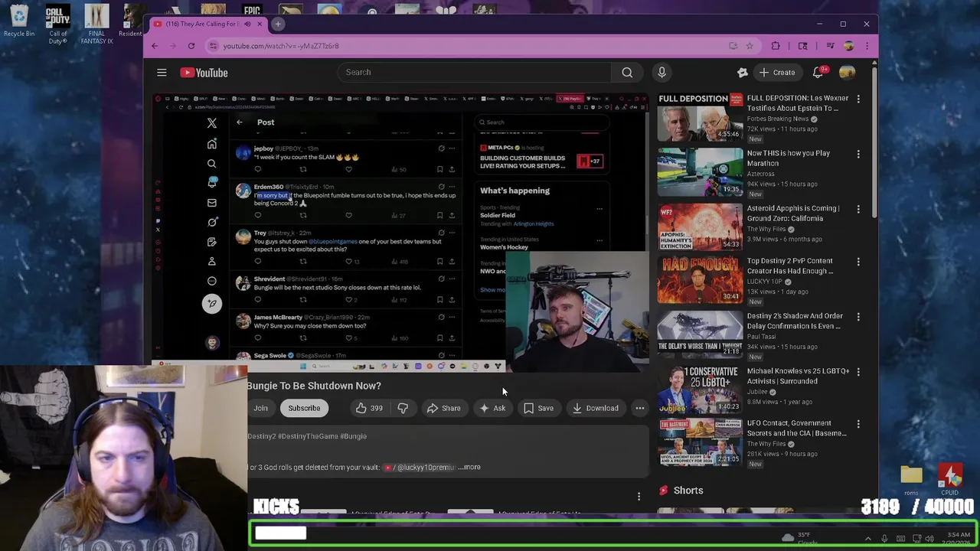Open the Call of Duty desktop shortcut
Viewport: 980px width, 551px height.
(57, 24)
